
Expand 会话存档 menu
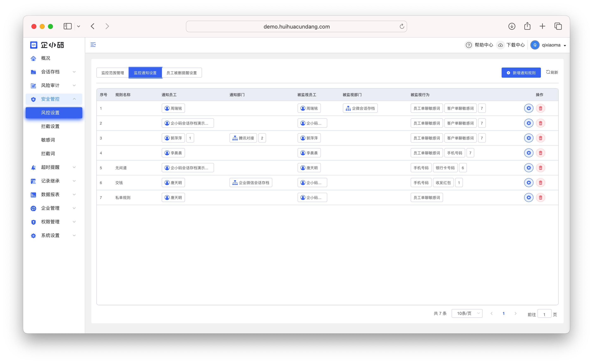tap(54, 72)
